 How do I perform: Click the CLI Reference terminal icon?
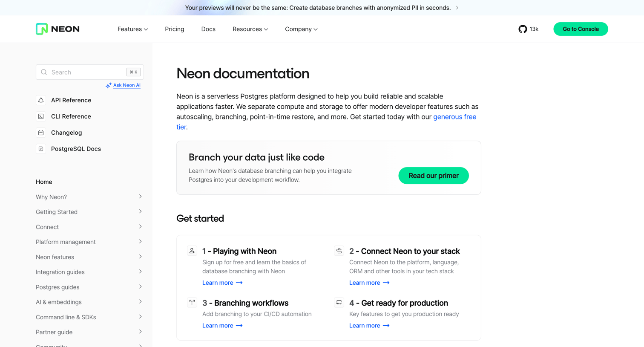coord(41,116)
